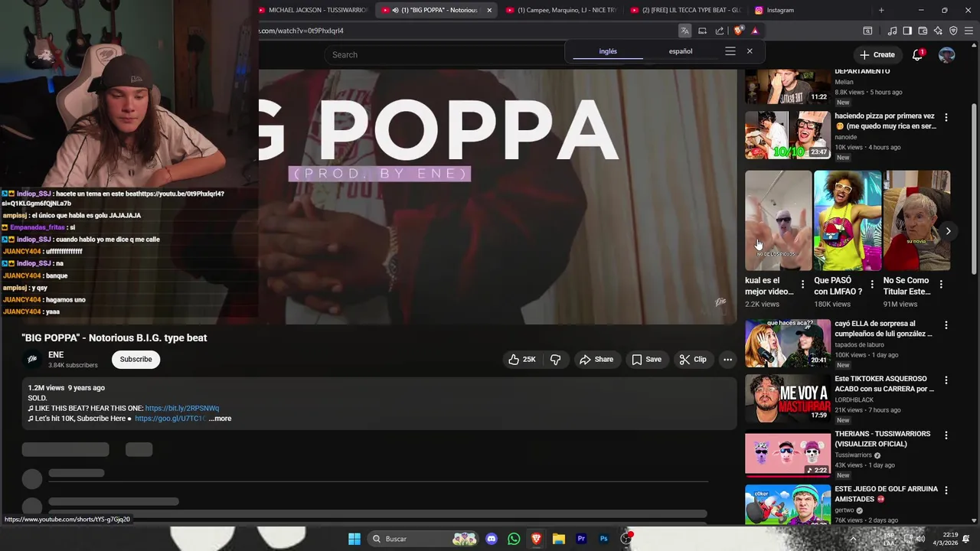Dislike the BIG POPPA video

[556, 360]
